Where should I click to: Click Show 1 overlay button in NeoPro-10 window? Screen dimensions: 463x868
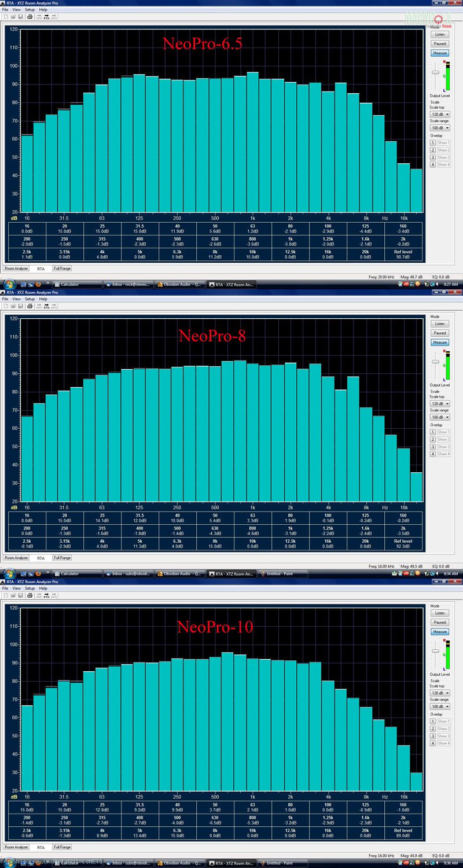[x=443, y=722]
